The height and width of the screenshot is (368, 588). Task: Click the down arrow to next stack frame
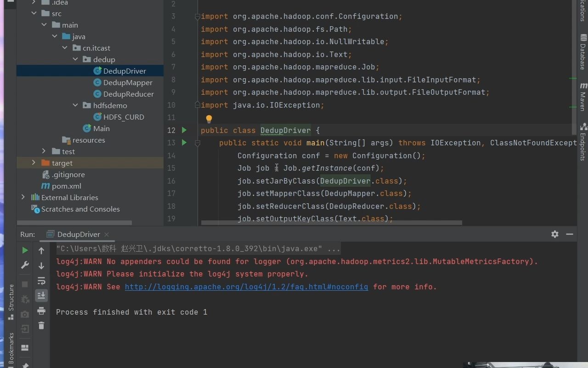tap(41, 266)
